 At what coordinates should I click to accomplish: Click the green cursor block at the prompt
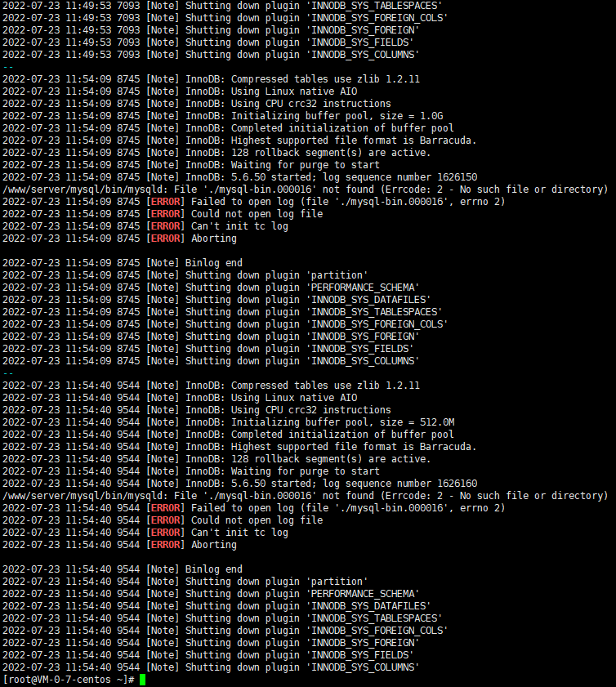[x=142, y=680]
